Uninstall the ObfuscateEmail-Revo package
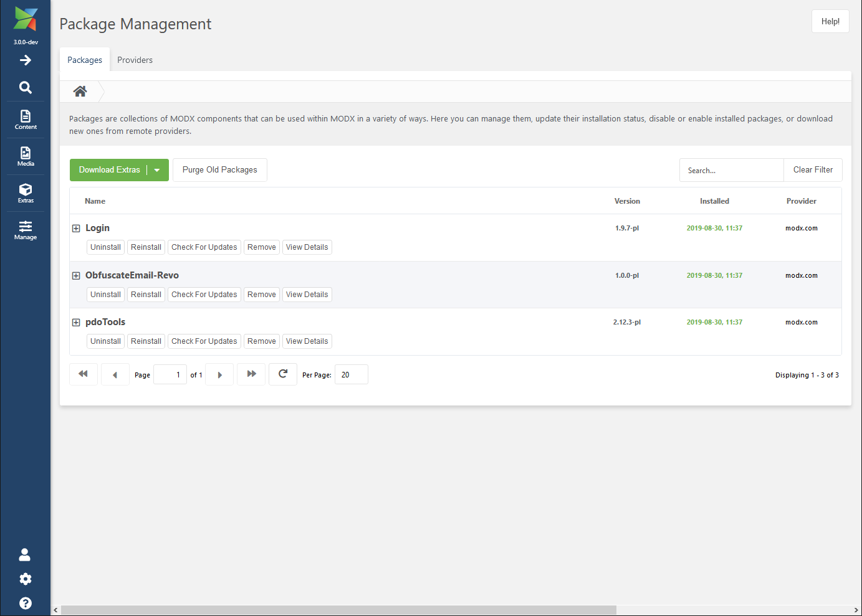The height and width of the screenshot is (616, 862). [x=105, y=295]
